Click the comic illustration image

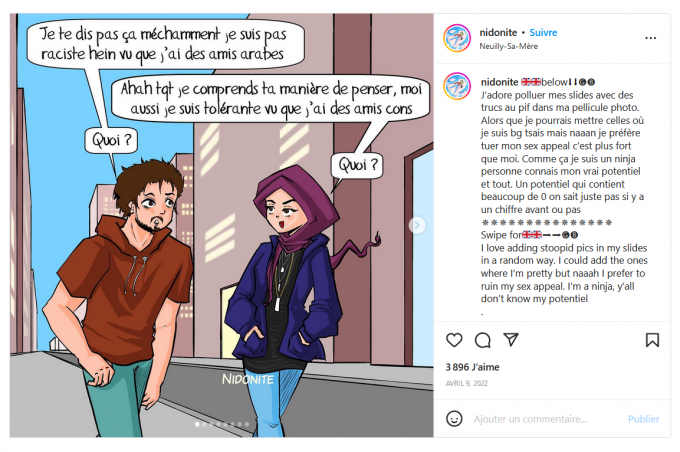[x=222, y=225]
